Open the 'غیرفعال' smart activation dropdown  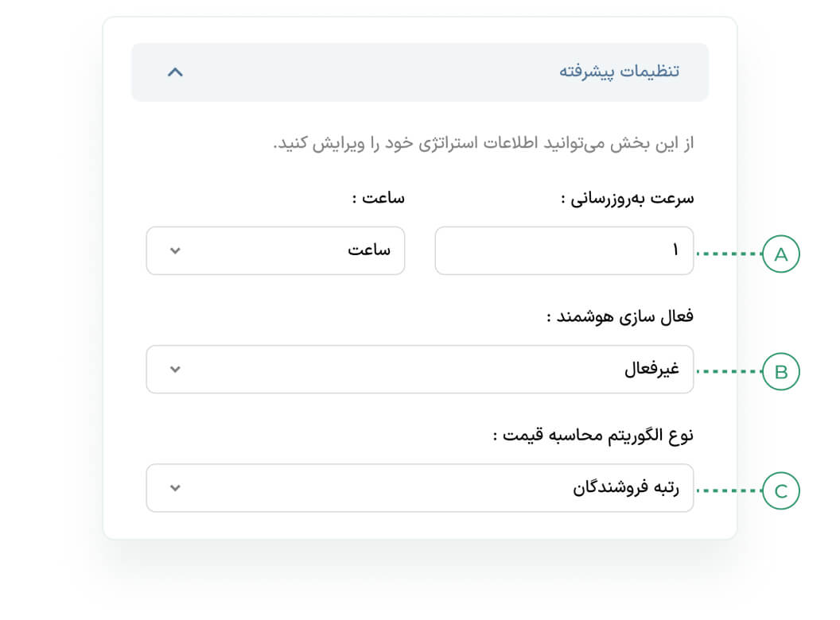point(419,370)
